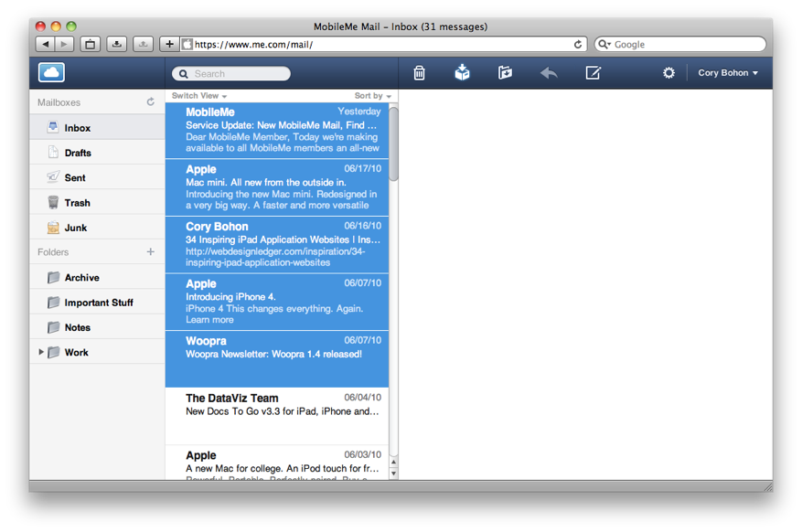The height and width of the screenshot is (532, 802).
Task: Open the Google search magnifier dropdown
Action: coord(604,45)
